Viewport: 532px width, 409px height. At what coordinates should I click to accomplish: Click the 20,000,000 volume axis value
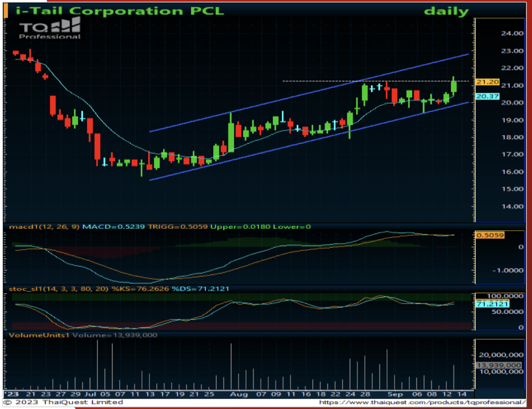tap(501, 355)
